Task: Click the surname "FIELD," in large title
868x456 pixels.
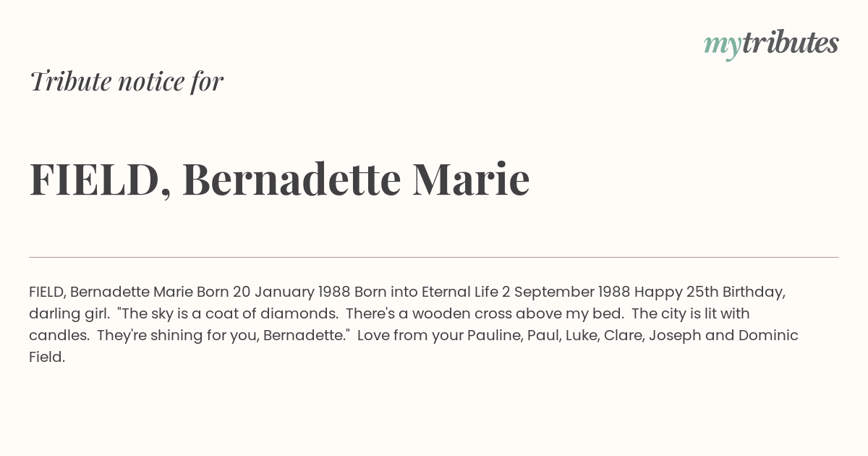Action: pos(100,179)
